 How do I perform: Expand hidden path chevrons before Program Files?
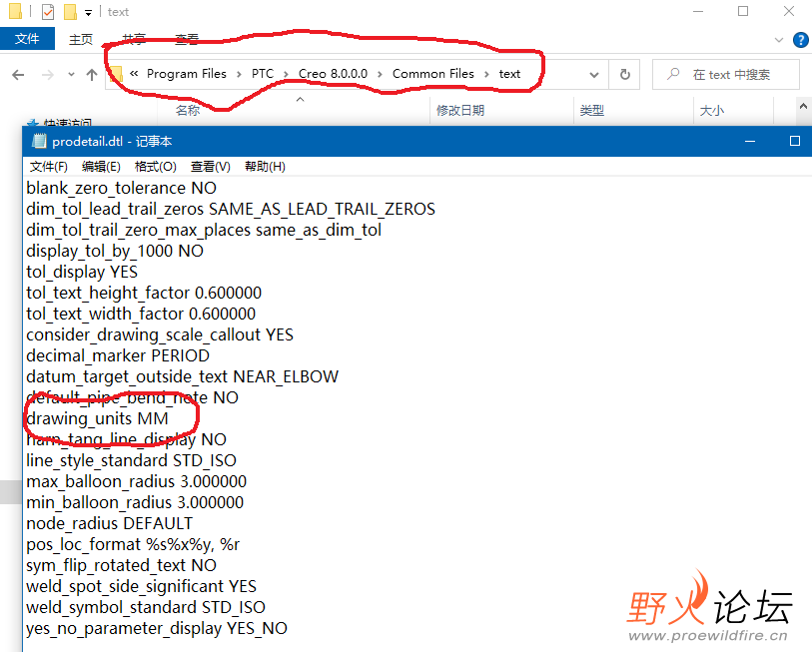tap(134, 74)
